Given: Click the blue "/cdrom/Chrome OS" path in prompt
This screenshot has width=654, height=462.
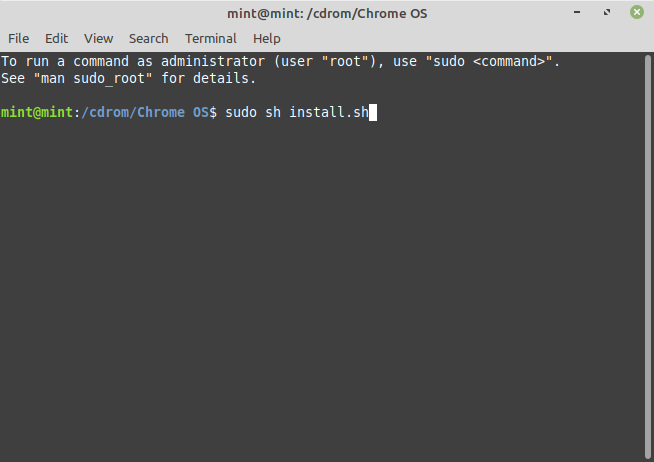Looking at the screenshot, I should 144,112.
